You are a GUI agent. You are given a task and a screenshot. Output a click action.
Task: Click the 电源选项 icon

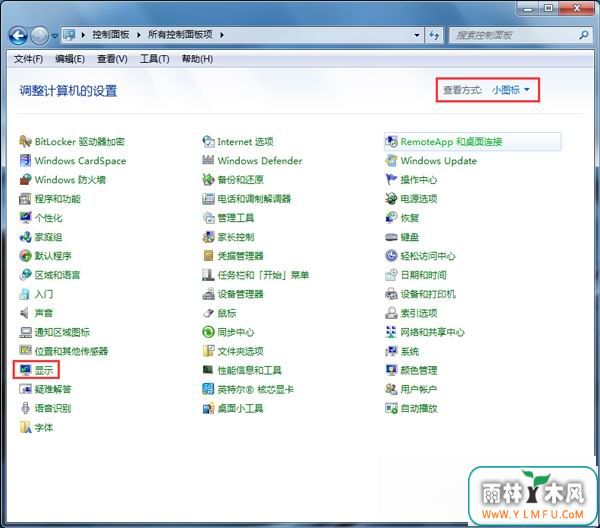(391, 199)
